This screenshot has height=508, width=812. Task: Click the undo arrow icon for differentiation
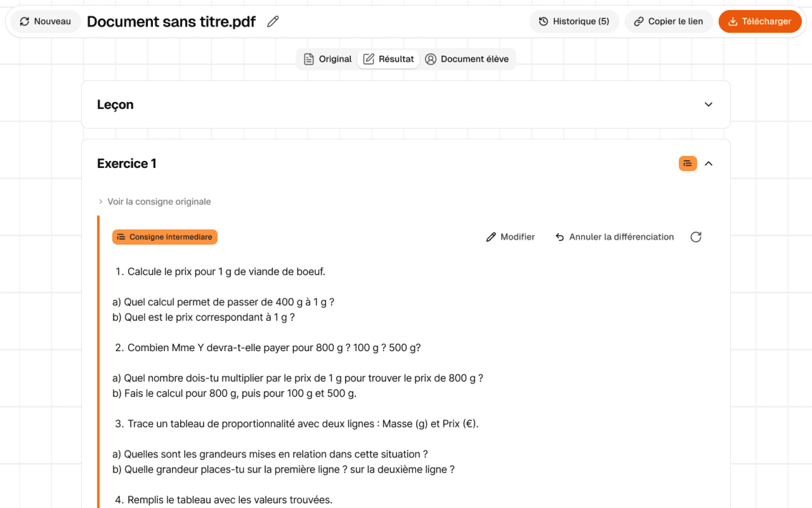[x=560, y=237]
